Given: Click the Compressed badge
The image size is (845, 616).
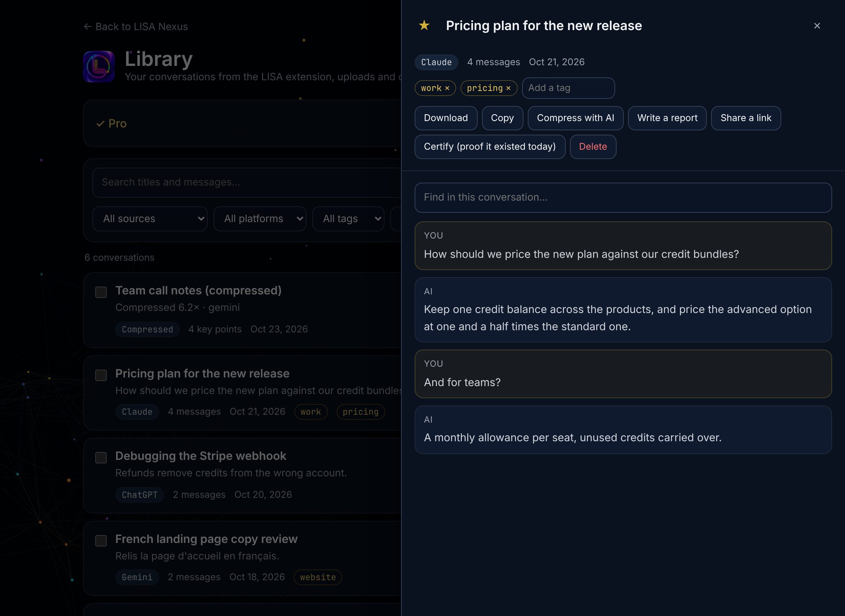Looking at the screenshot, I should [x=147, y=329].
